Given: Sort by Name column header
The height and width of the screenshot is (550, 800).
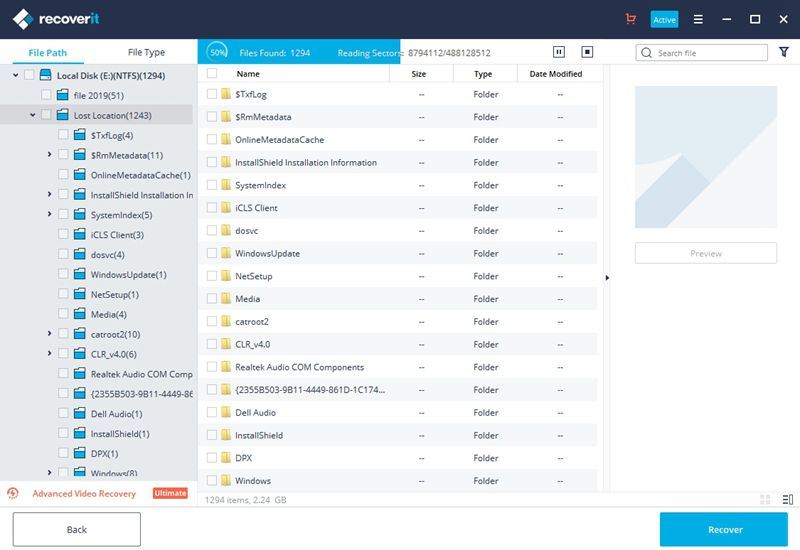Looking at the screenshot, I should pos(248,74).
